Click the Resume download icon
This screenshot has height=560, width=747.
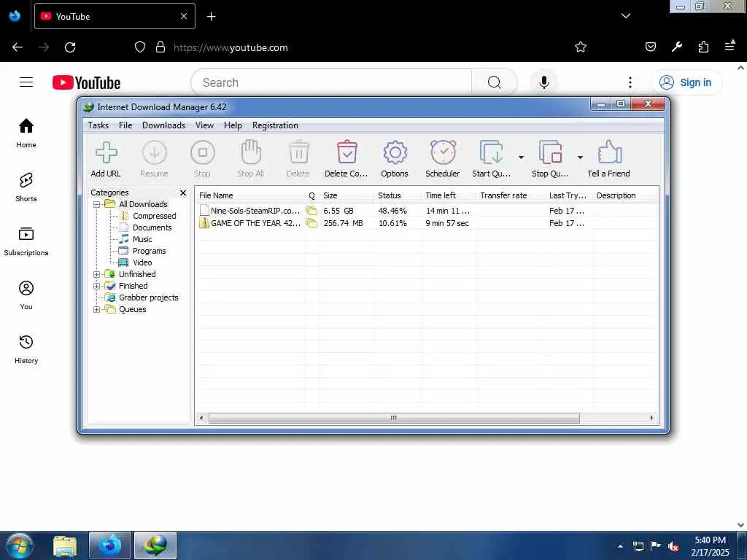point(155,153)
